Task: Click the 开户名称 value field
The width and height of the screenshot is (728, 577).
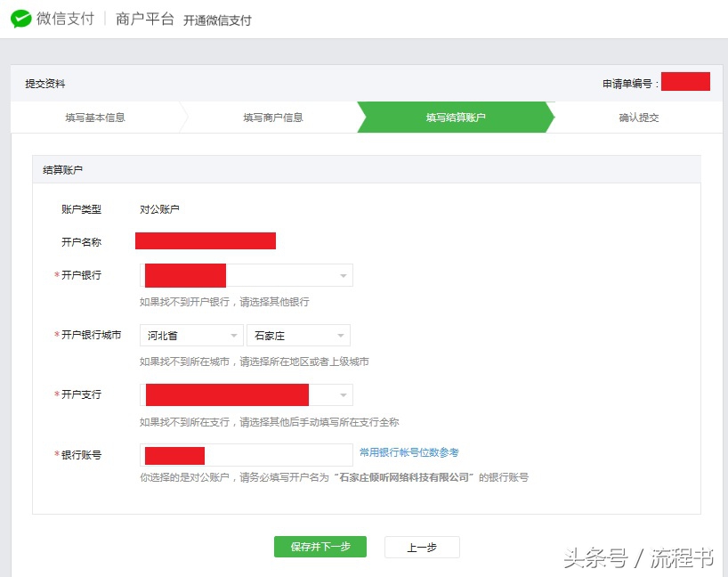Action: (x=205, y=240)
